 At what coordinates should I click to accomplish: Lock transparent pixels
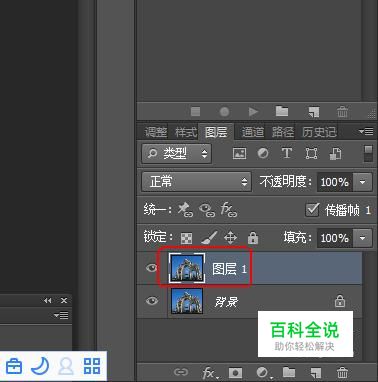(x=186, y=238)
